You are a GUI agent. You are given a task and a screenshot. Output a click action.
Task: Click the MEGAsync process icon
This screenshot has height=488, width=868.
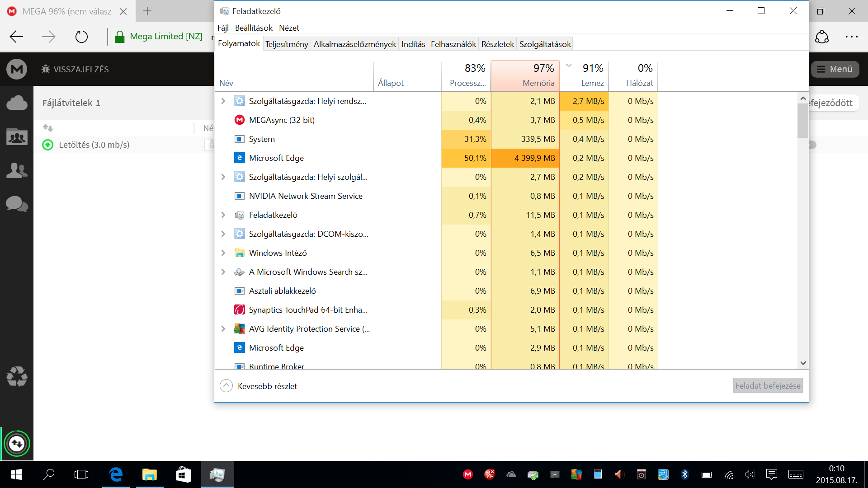click(x=240, y=120)
